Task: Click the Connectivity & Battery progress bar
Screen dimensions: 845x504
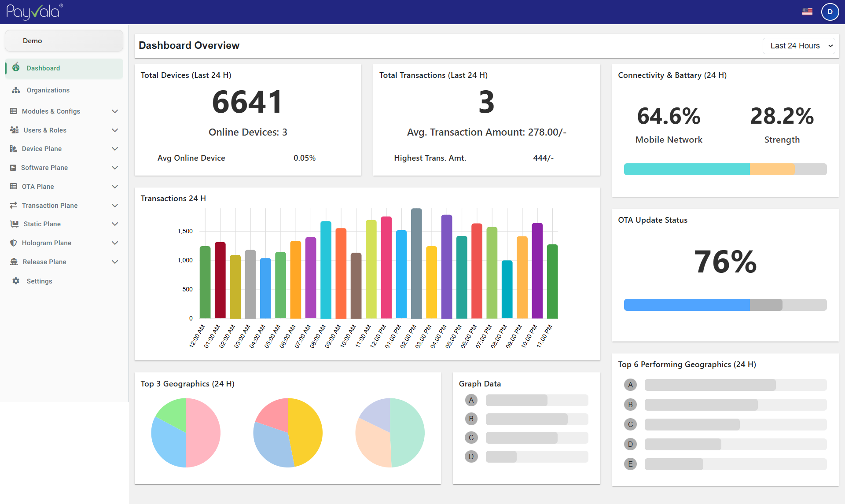Action: click(x=725, y=169)
